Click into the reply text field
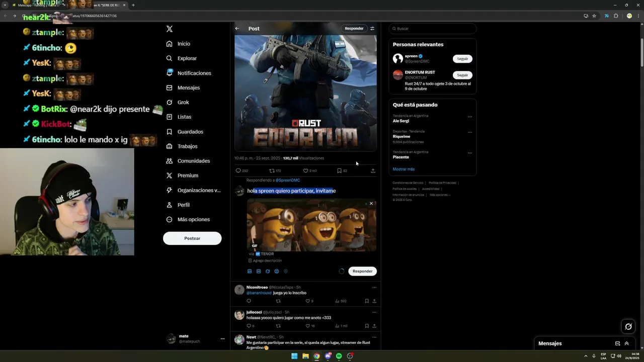This screenshot has height=362, width=644. [x=311, y=191]
